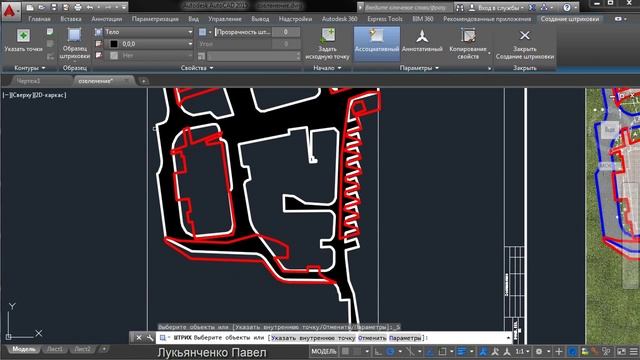The height and width of the screenshot is (360, 640).
Task: Click the Прозрачность штриховки transparency field
Action: [x=243, y=32]
